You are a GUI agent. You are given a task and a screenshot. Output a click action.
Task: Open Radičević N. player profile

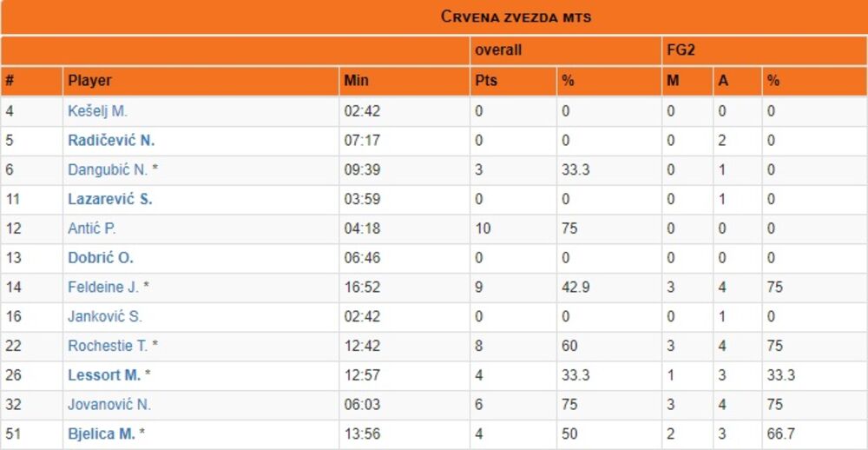(x=111, y=141)
